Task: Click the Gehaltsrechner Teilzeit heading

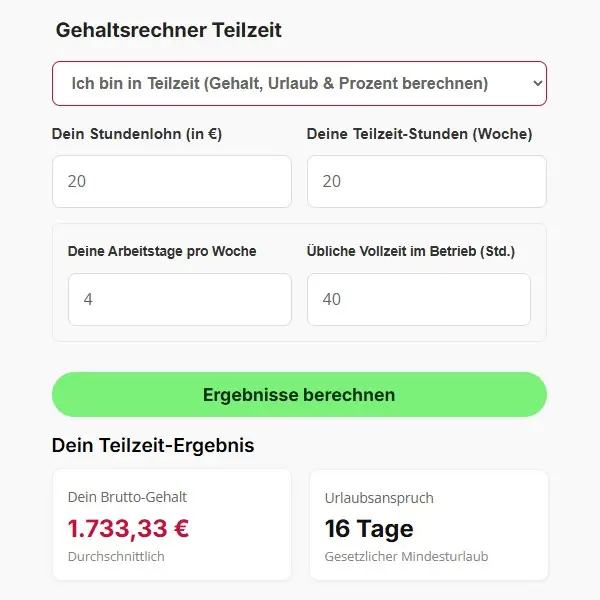Action: (x=169, y=30)
